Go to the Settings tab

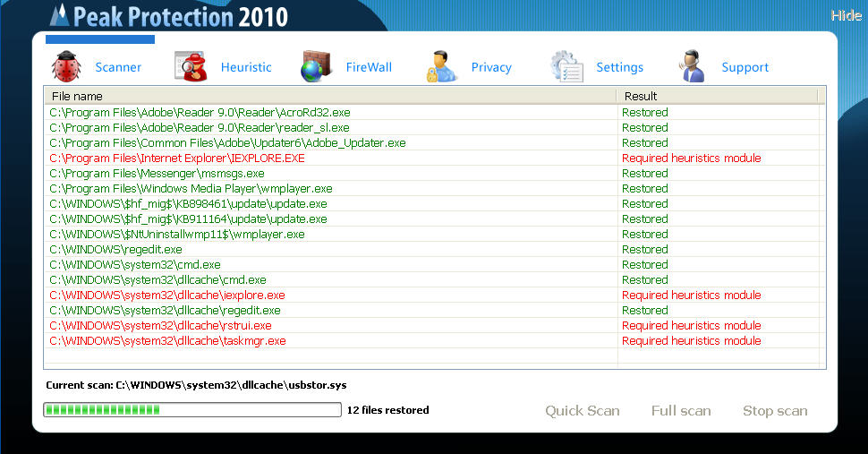(x=619, y=67)
